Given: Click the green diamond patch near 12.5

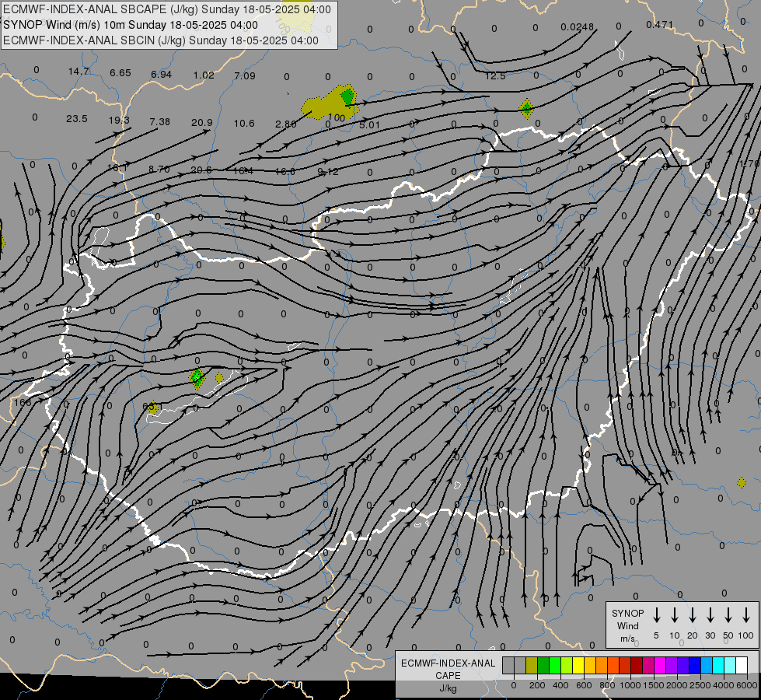Looking at the screenshot, I should 526,108.
